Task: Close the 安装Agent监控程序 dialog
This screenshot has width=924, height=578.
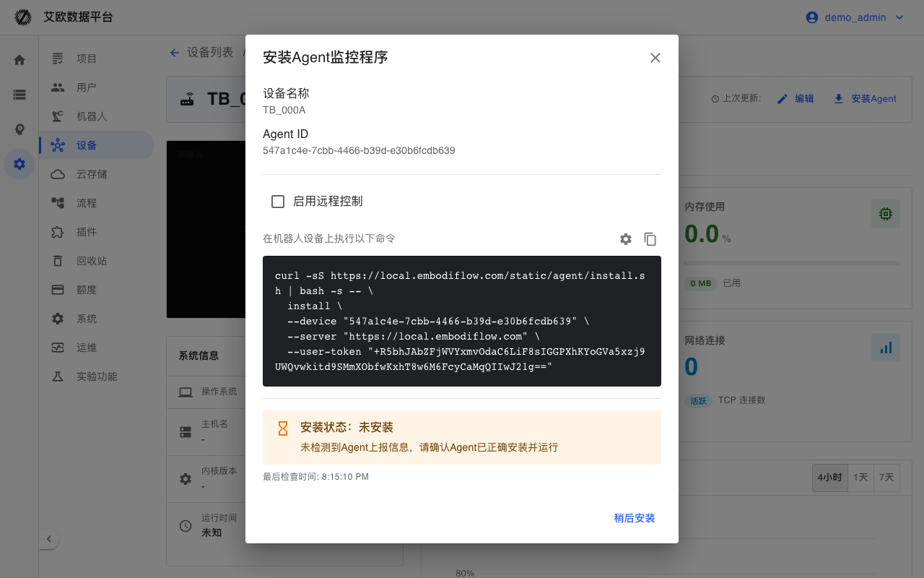Action: coord(655,58)
